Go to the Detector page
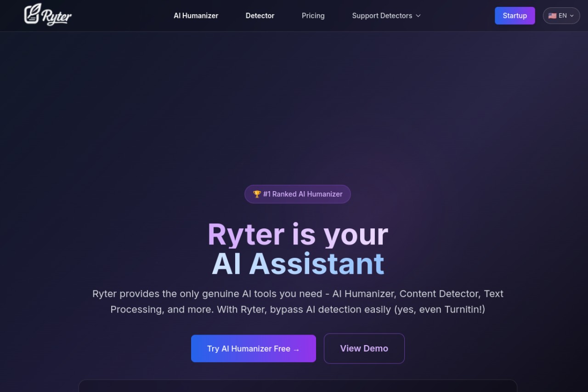 [x=260, y=16]
